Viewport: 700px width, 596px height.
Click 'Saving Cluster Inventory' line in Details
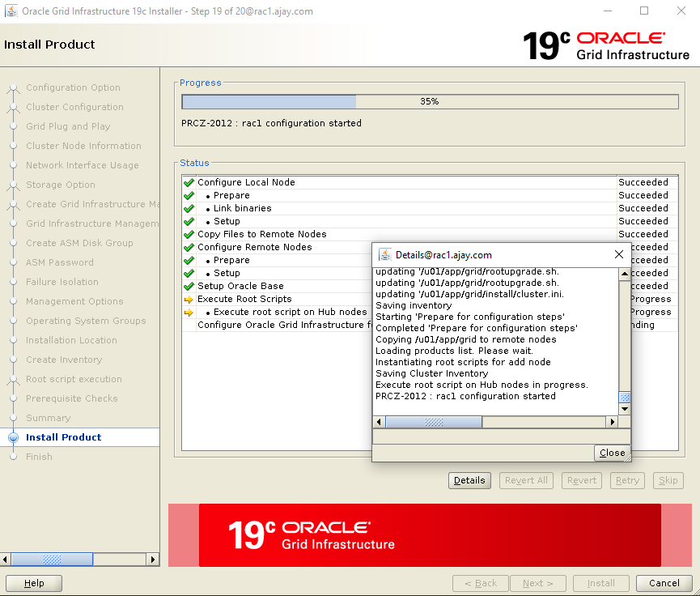point(431,373)
